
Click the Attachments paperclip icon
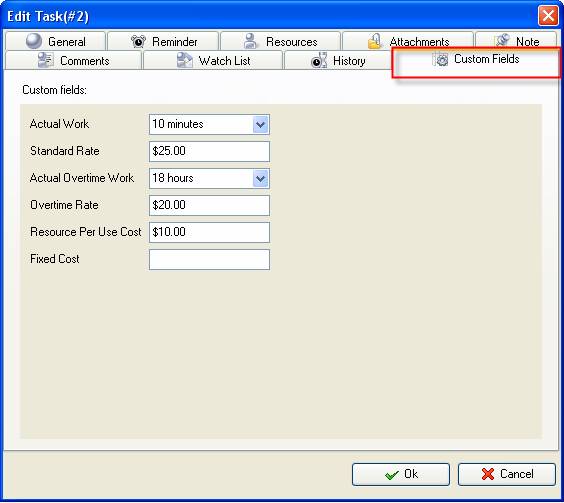(x=374, y=41)
